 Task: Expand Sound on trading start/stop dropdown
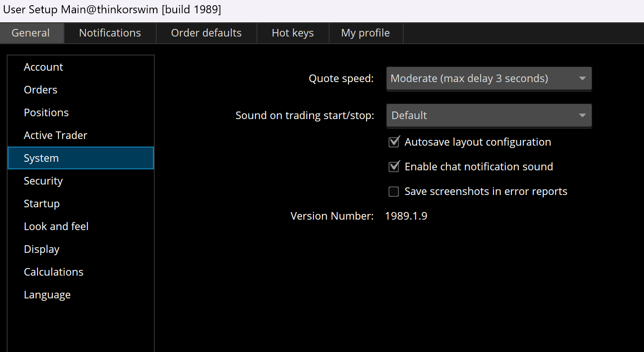[x=489, y=116]
